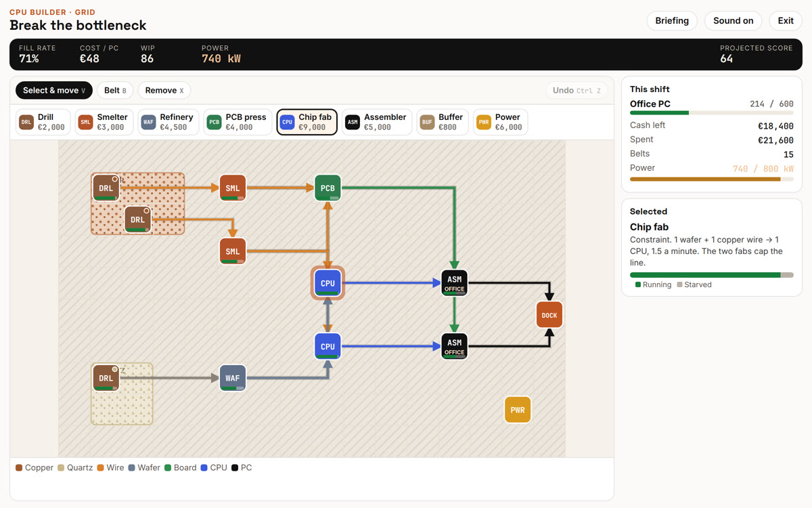Select the lower SML smelter node

tap(233, 251)
